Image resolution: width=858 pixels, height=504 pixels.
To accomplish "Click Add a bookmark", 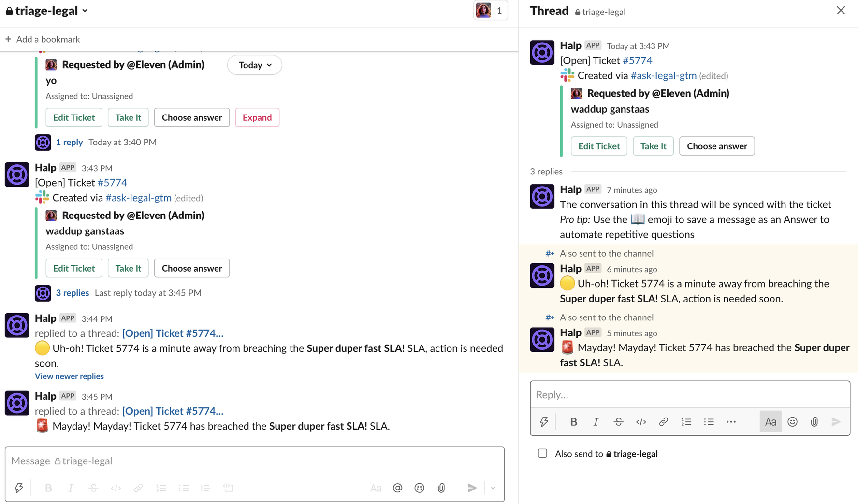I will [x=43, y=39].
